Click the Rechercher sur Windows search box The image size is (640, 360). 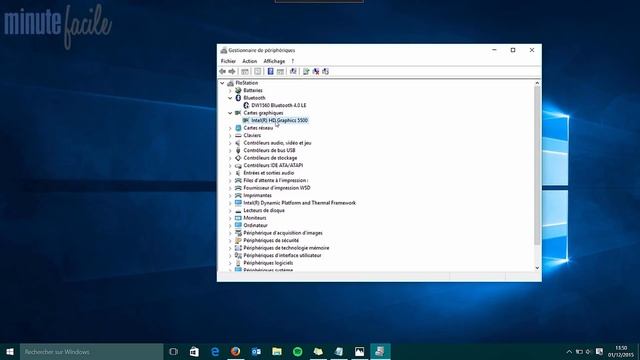91,351
